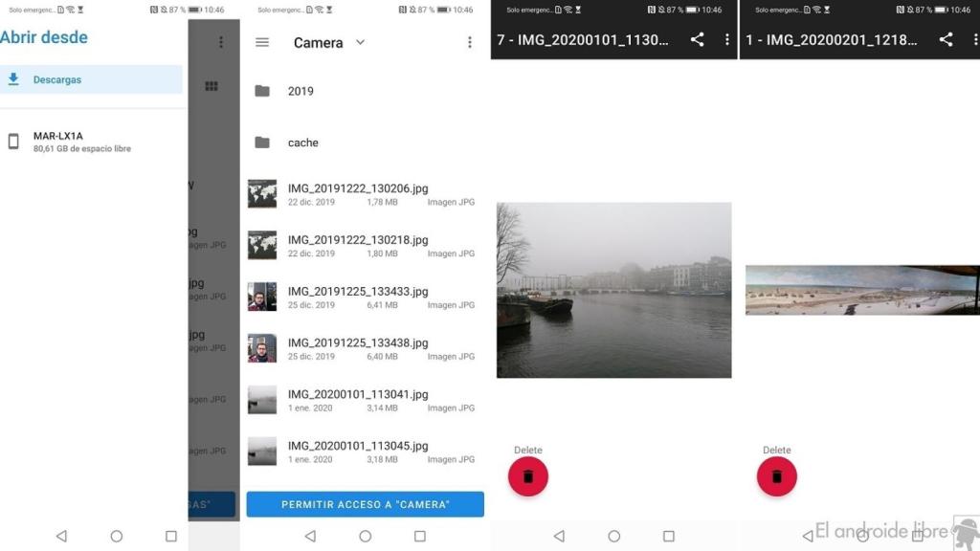Share the IMG_20200101_1130 photo
980x551 pixels.
coord(697,40)
